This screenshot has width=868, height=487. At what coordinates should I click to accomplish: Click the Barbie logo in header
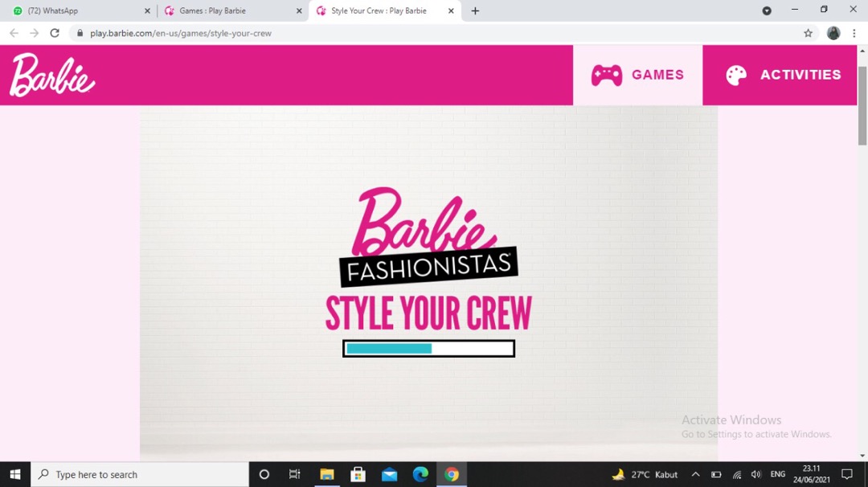point(52,76)
